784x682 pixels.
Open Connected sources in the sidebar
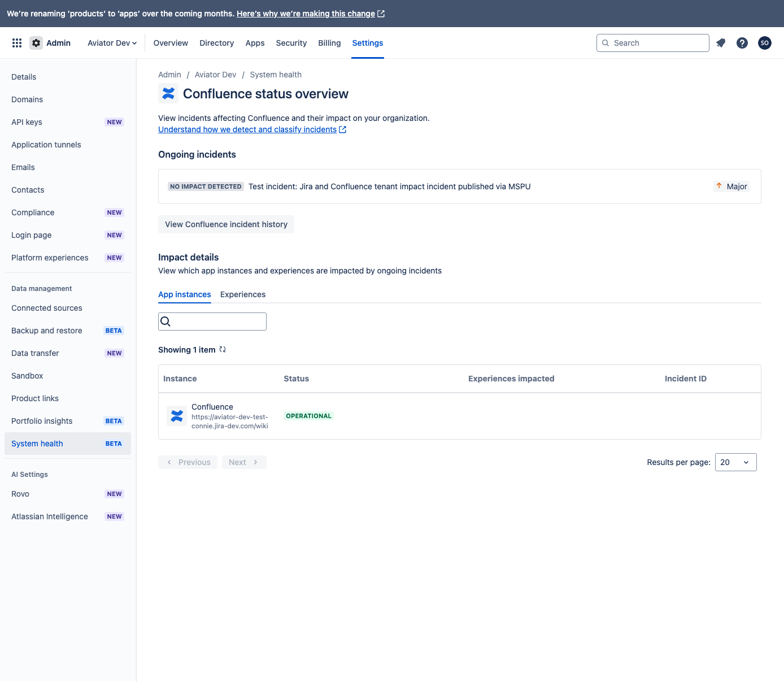click(68, 308)
